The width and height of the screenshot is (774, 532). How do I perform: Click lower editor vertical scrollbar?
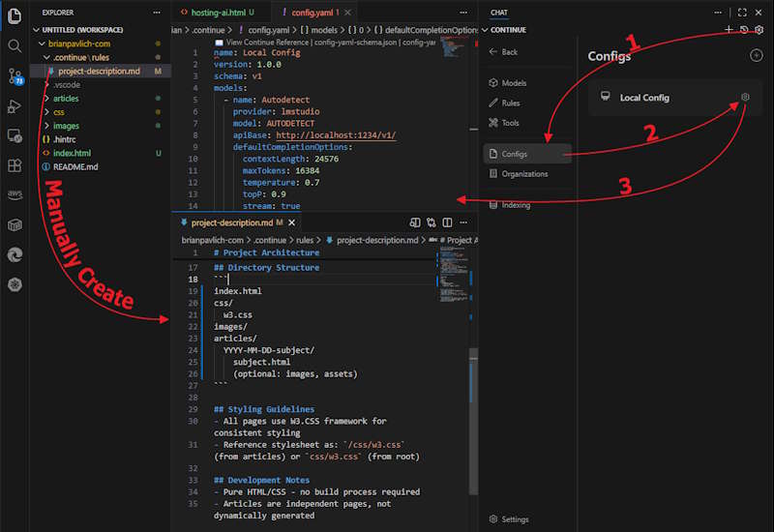point(473,421)
